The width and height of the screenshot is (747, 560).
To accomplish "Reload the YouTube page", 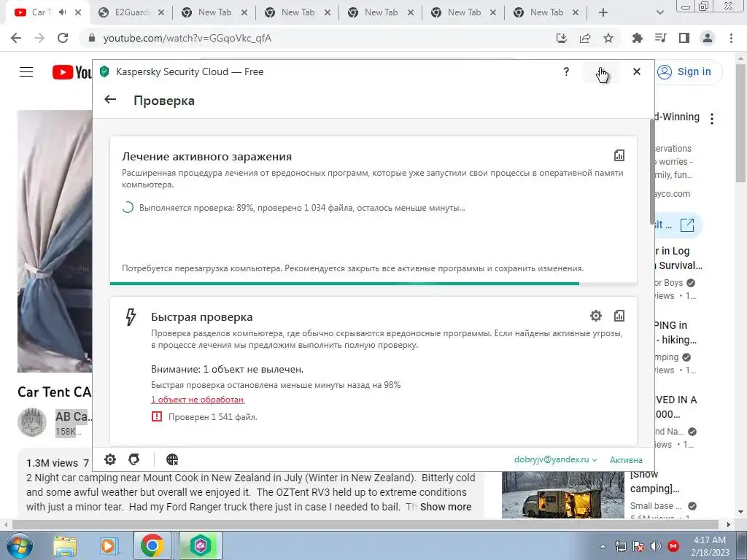I will pos(63,38).
